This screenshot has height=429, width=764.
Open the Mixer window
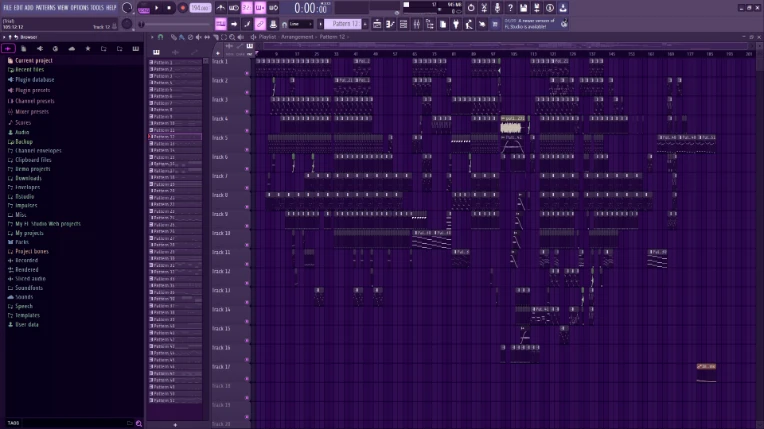417,24
